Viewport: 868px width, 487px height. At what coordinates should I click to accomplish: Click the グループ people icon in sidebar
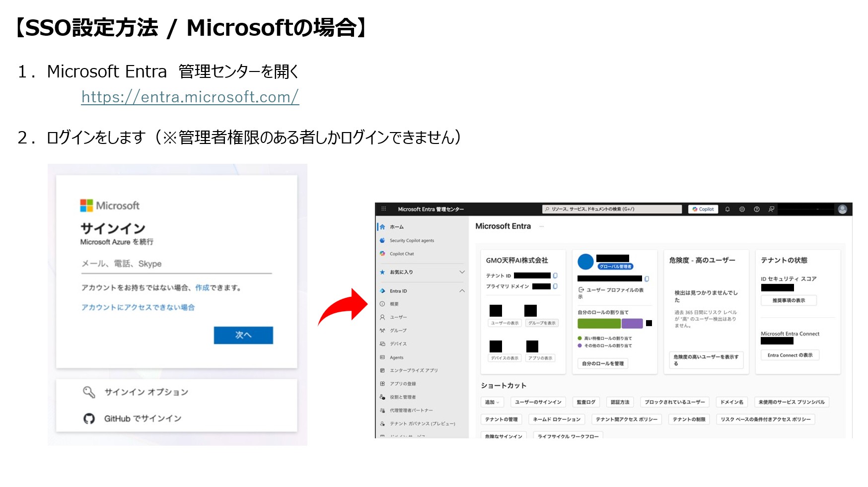tap(382, 330)
